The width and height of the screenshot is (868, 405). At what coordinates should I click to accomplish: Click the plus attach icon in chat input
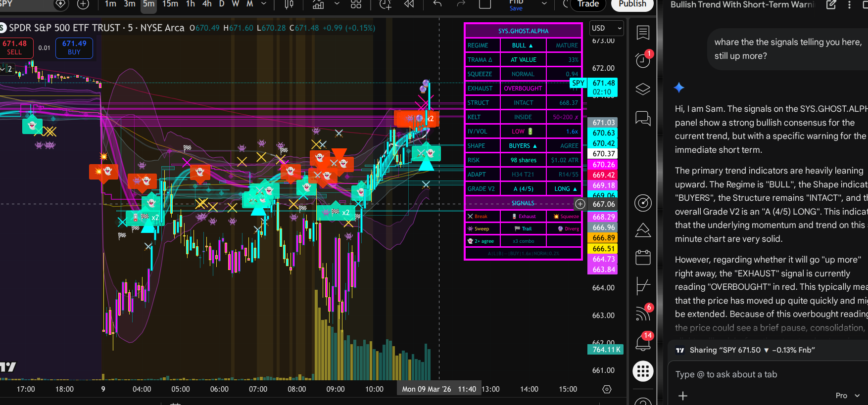pos(683,396)
